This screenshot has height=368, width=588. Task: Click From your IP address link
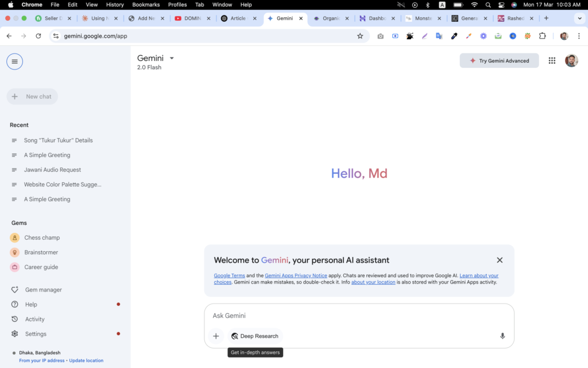click(x=41, y=361)
